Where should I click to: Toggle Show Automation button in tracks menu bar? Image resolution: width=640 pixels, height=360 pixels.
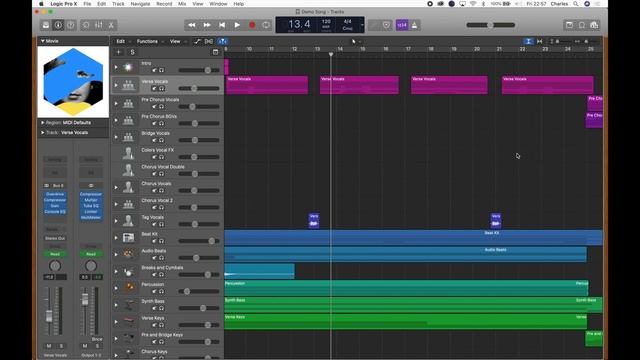tap(198, 41)
